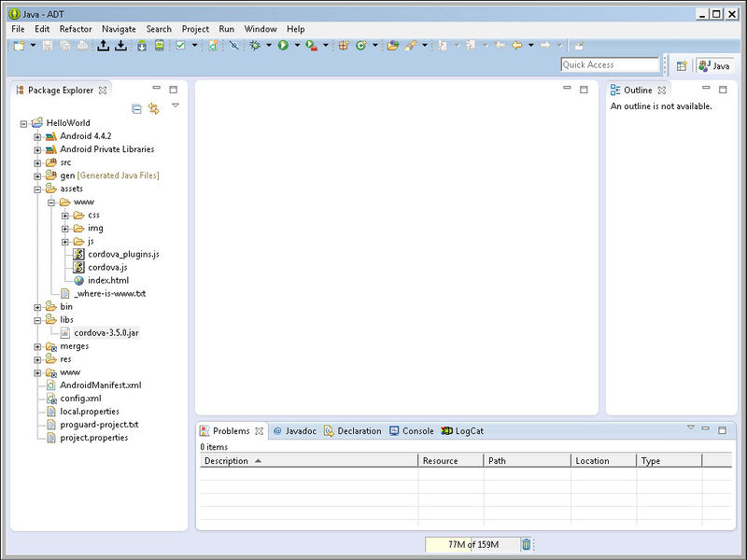
Task: Switch to the Console tab
Action: coord(412,431)
